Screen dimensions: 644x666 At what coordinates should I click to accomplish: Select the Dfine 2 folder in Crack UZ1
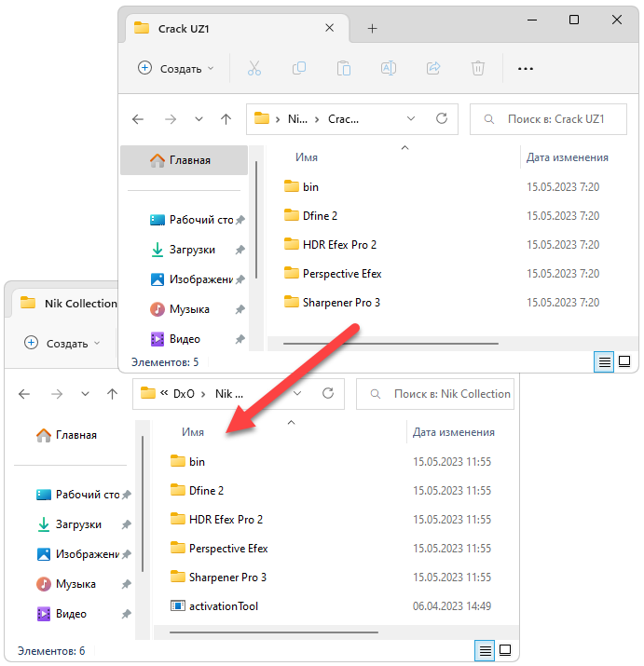pyautogui.click(x=310, y=216)
